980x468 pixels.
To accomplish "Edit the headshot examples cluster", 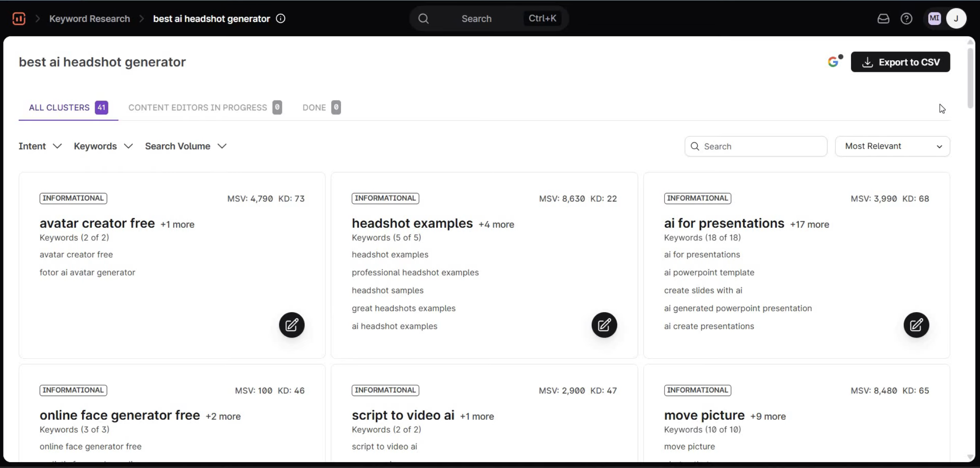I will pyautogui.click(x=604, y=325).
